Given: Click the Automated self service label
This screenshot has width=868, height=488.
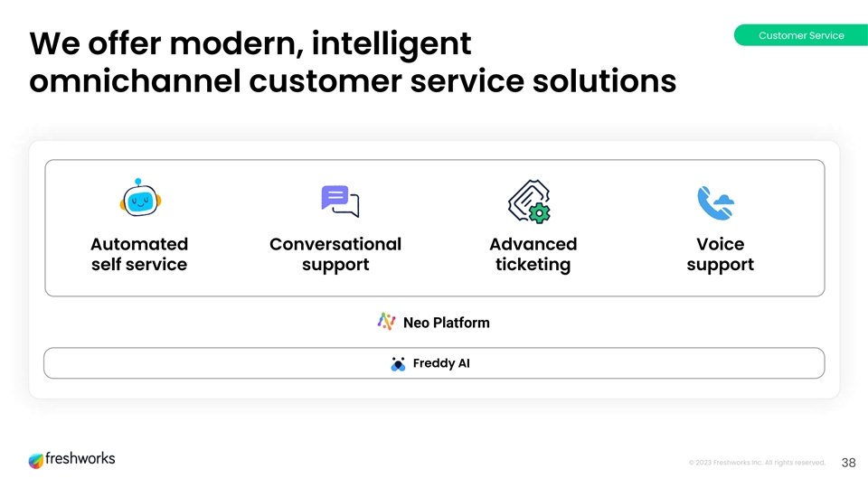Looking at the screenshot, I should 139,254.
